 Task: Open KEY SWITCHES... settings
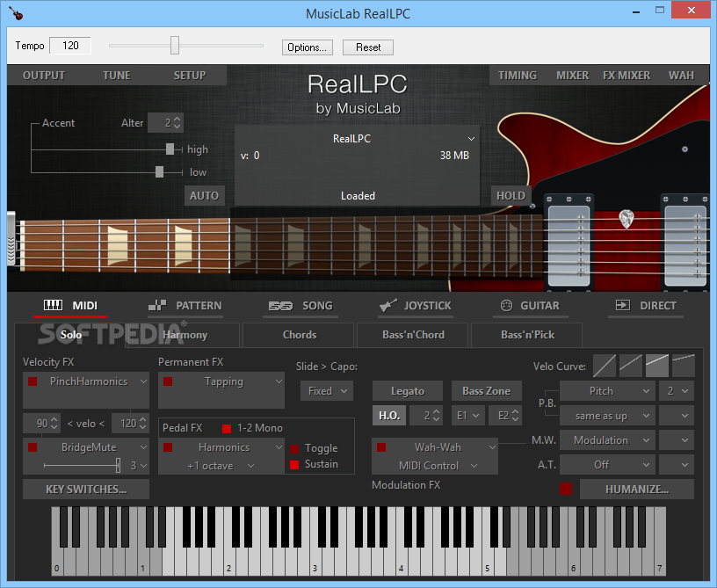(86, 490)
